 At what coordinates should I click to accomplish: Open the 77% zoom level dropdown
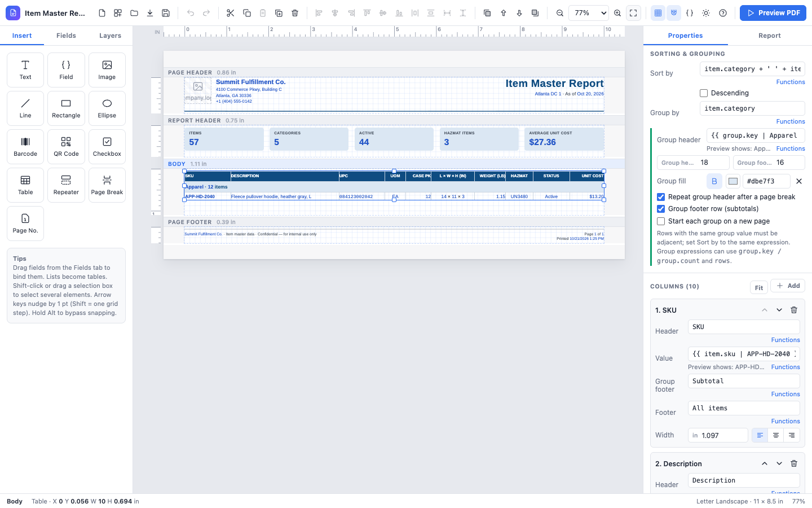[589, 13]
